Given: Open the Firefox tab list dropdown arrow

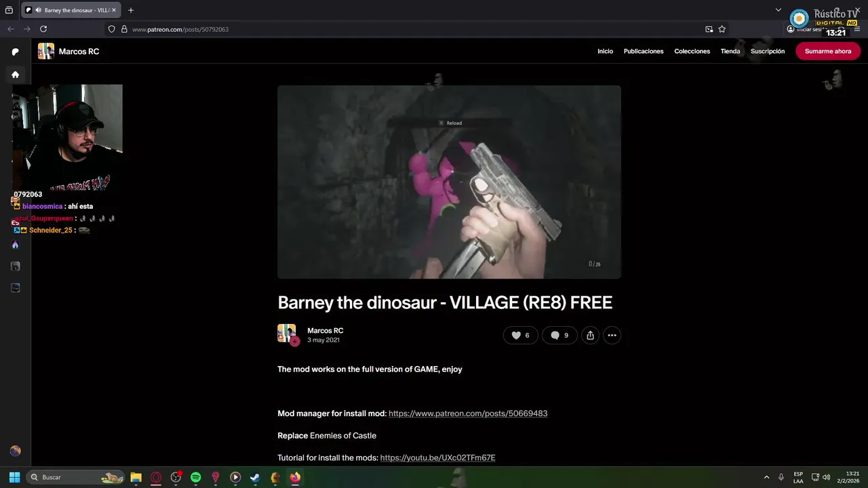Looking at the screenshot, I should (x=778, y=10).
